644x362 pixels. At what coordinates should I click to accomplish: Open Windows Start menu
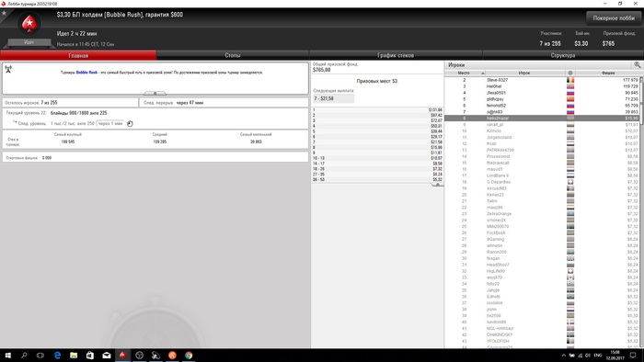(x=7, y=356)
